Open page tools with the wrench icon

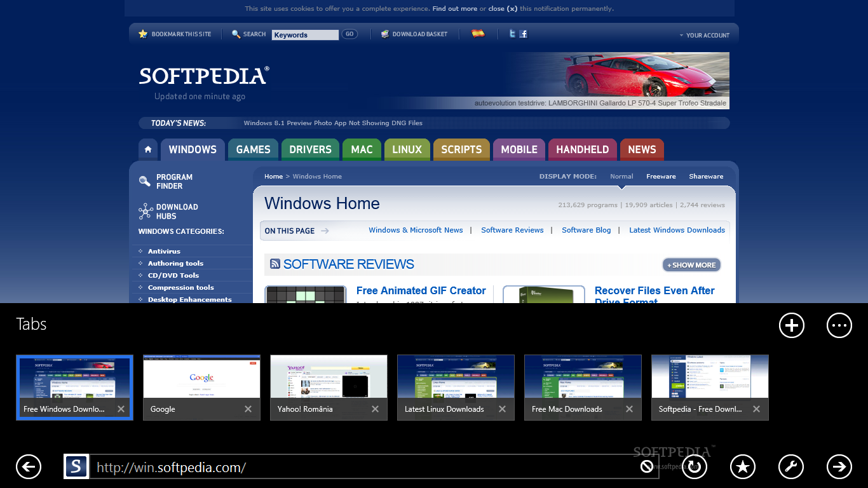(790, 466)
